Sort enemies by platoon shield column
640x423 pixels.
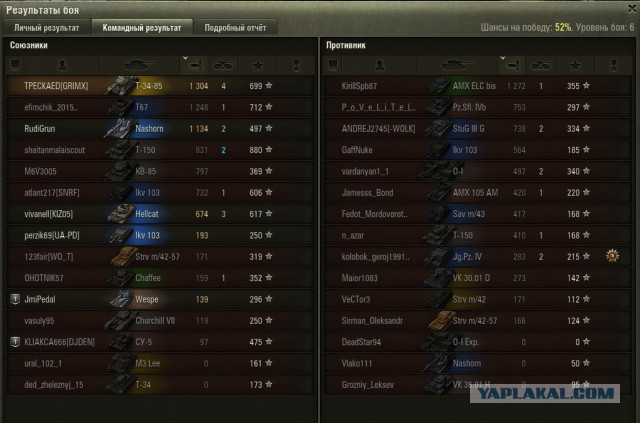333,65
